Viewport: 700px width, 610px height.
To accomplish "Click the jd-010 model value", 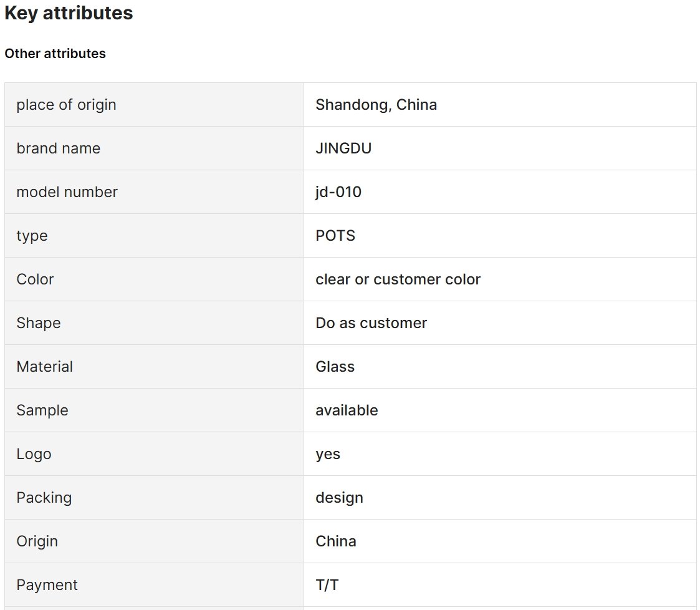I will click(x=338, y=192).
